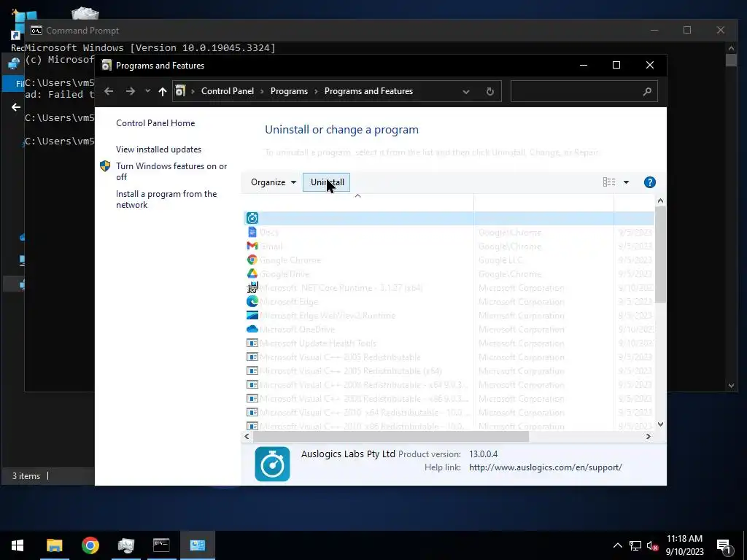Click the Control Panel taskbar button
The image size is (747, 560).
(x=197, y=545)
